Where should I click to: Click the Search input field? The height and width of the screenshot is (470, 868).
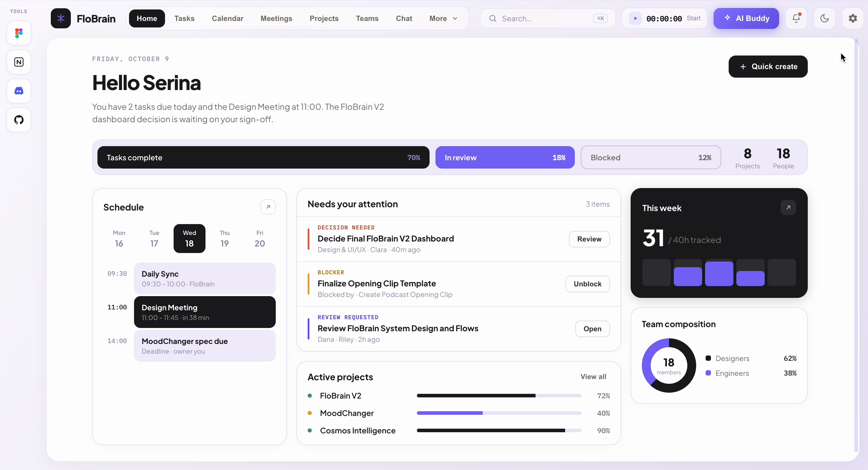tap(548, 19)
